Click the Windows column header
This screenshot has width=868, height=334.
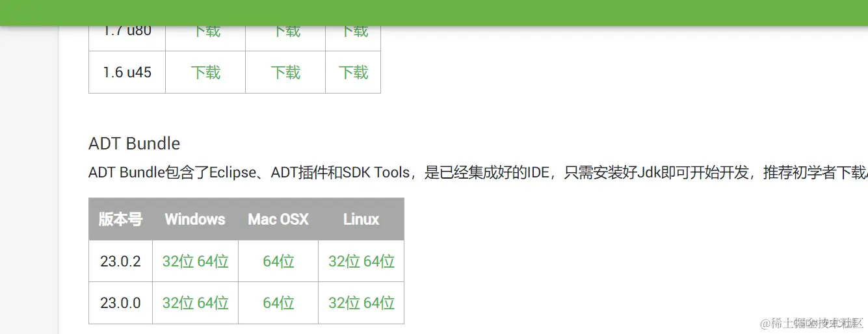click(x=195, y=219)
